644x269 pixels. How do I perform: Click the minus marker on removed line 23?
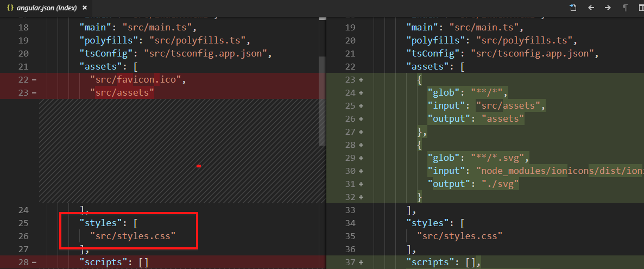(x=34, y=93)
